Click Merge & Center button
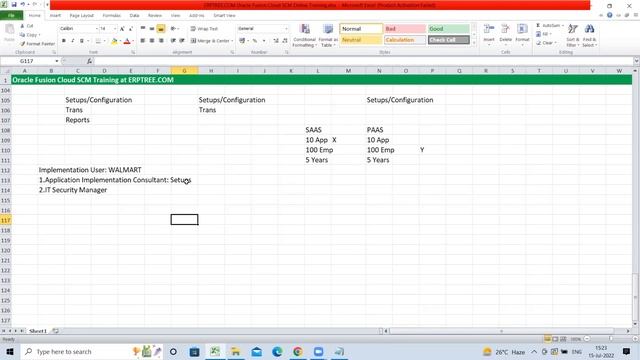Screen dimensions: 640x360 [x=211, y=41]
